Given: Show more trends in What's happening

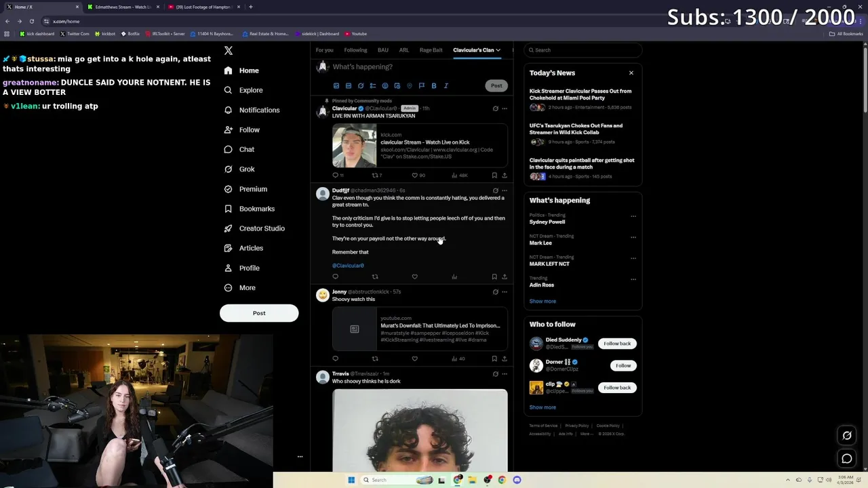Looking at the screenshot, I should point(542,302).
